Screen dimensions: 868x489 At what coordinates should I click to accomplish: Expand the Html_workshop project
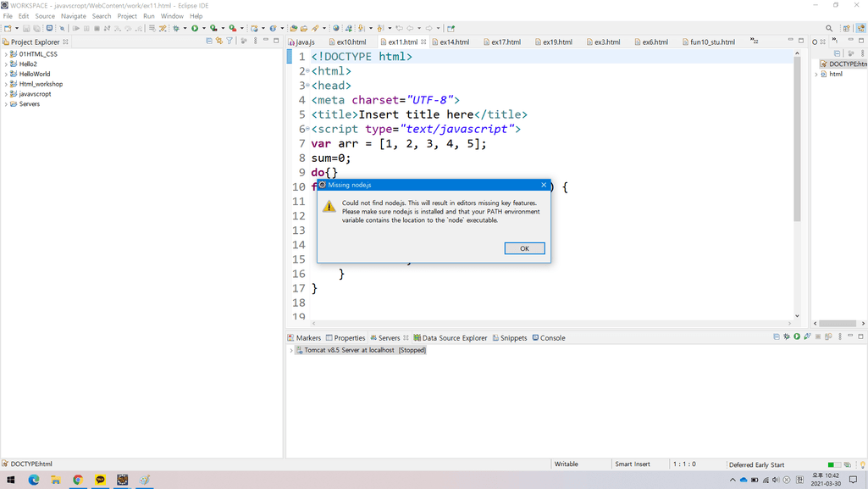[x=6, y=84]
